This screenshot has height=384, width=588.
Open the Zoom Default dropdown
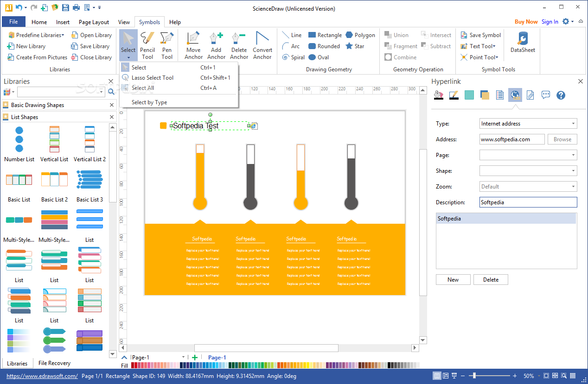point(528,187)
